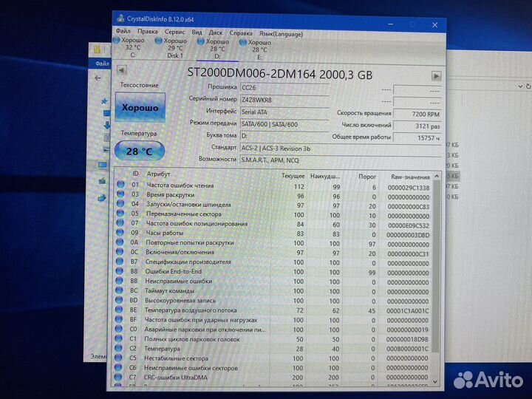
Task: Click status icon for Часы работы row
Action: pos(120,232)
